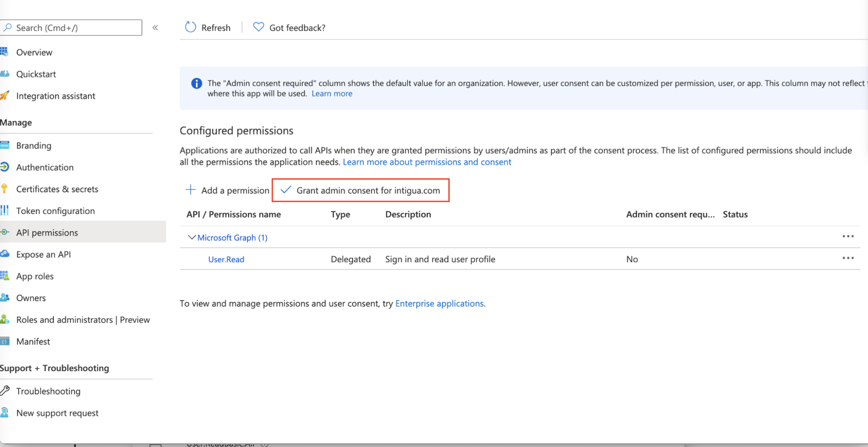The width and height of the screenshot is (868, 447).
Task: Open the ellipsis menu for Microsoft Graph row
Action: point(848,236)
